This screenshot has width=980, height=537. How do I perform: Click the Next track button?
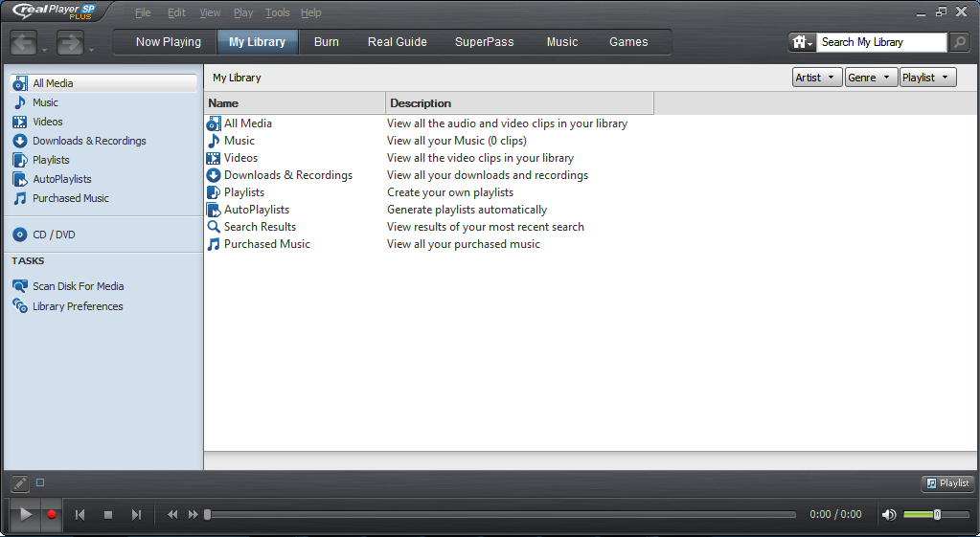pyautogui.click(x=136, y=515)
